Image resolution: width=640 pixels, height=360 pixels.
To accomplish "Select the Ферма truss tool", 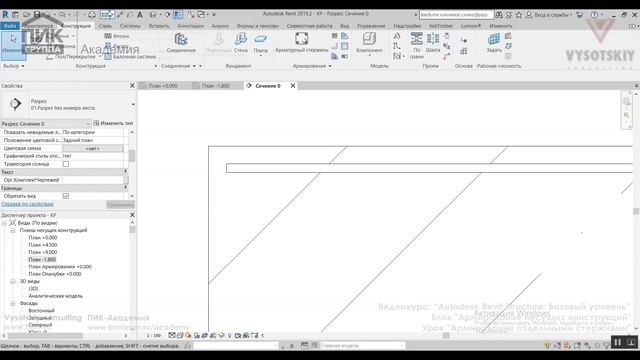I will tap(117, 36).
